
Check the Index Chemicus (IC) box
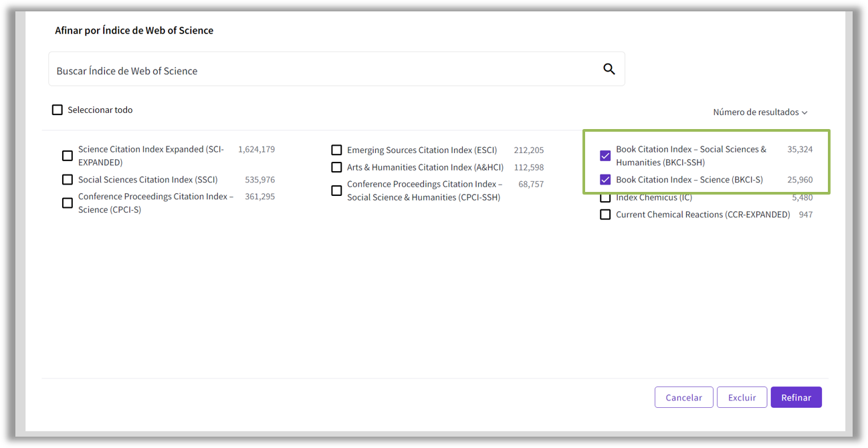click(605, 198)
